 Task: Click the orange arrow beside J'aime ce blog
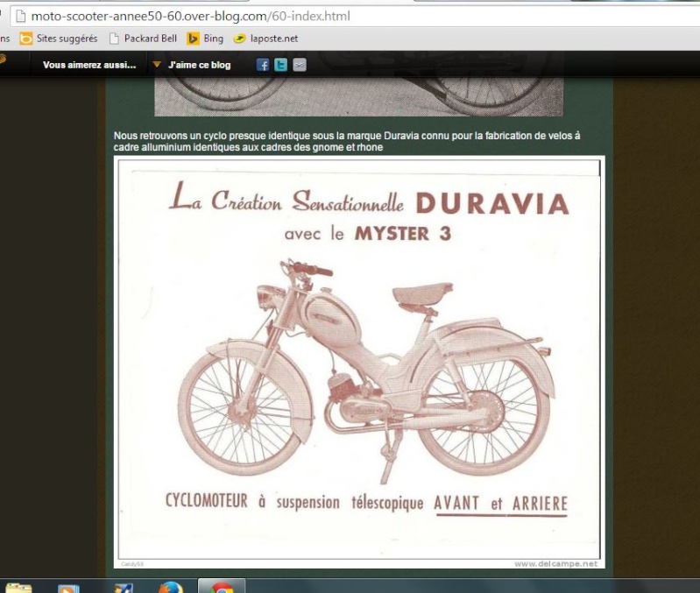(157, 65)
